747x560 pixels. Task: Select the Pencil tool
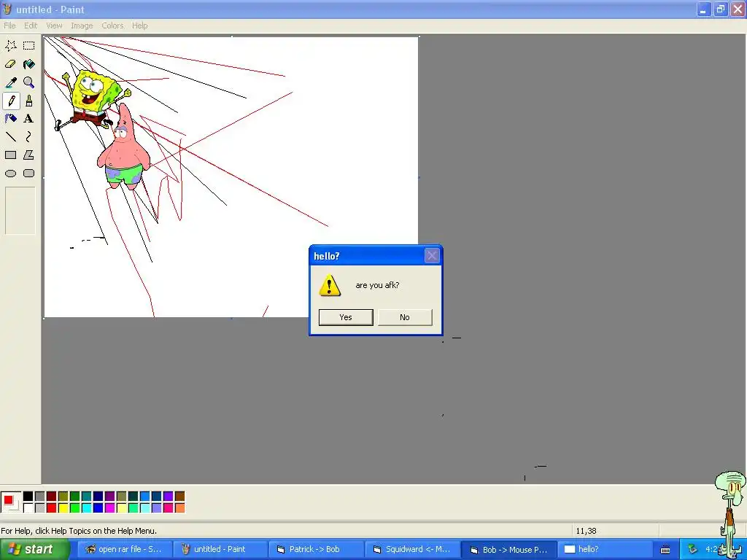pos(11,101)
